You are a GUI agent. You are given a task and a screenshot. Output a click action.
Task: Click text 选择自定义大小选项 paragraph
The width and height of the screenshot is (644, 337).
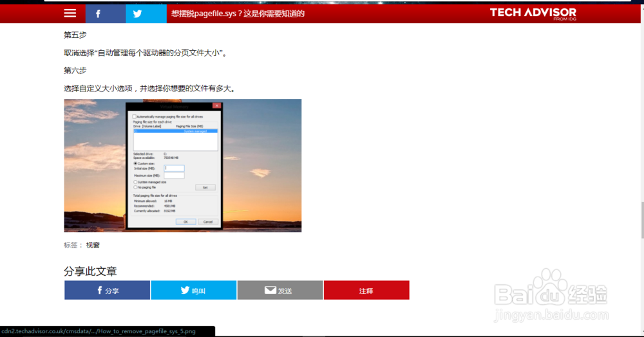coord(150,89)
